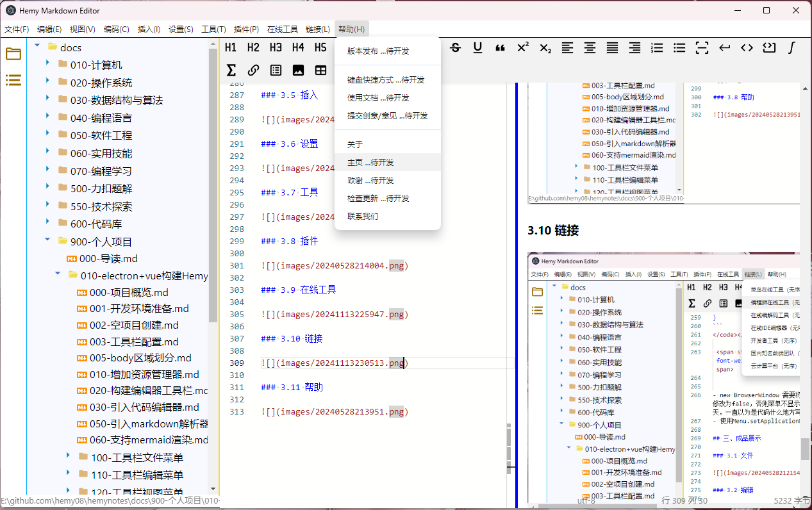Click the strikethrough text icon
Viewport: 812px width, 510px height.
[455, 47]
